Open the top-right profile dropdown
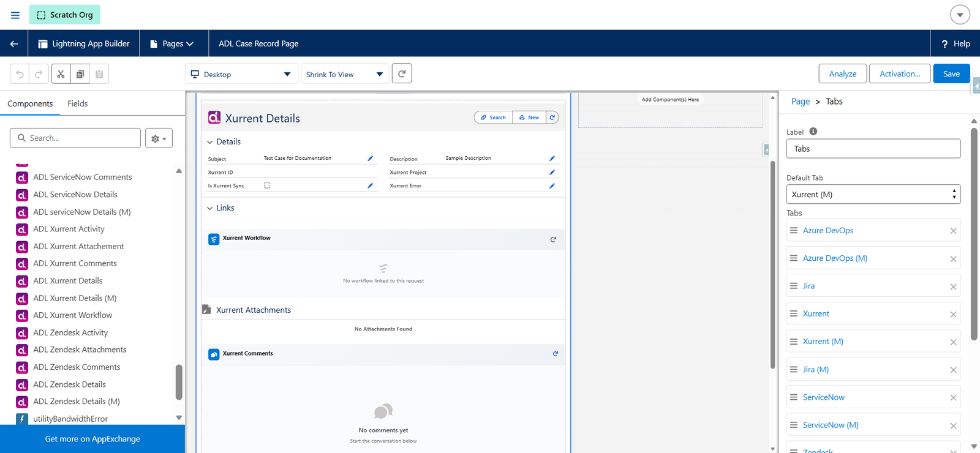The height and width of the screenshot is (453, 980). 960,15
